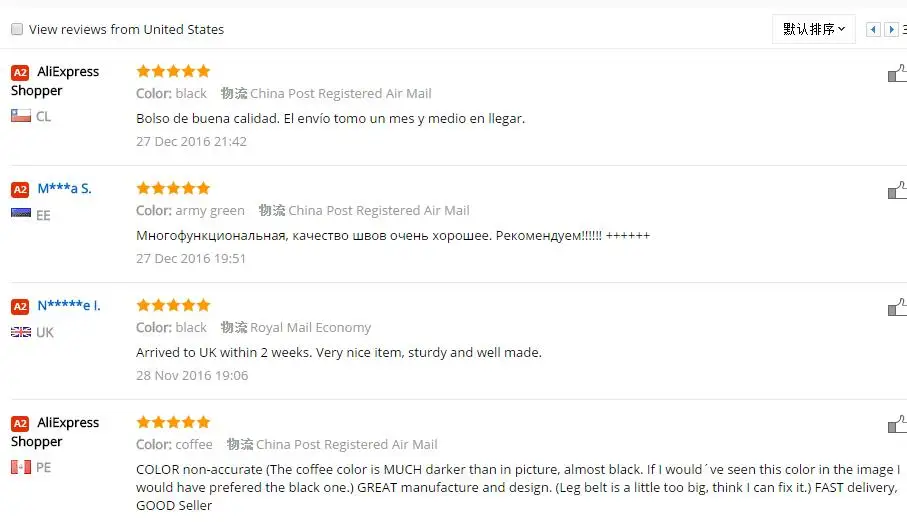
Task: Like M***a S.'s review thumbs-up
Action: tap(897, 190)
